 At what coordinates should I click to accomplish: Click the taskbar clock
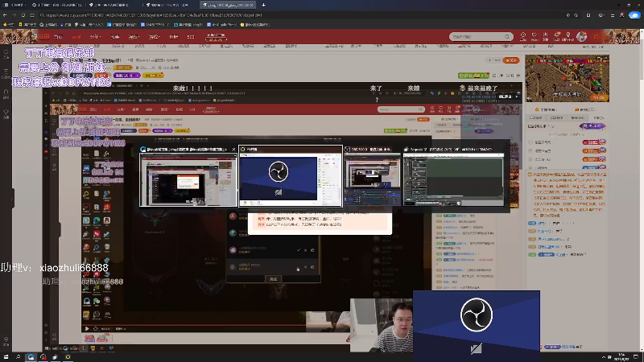tap(621, 357)
